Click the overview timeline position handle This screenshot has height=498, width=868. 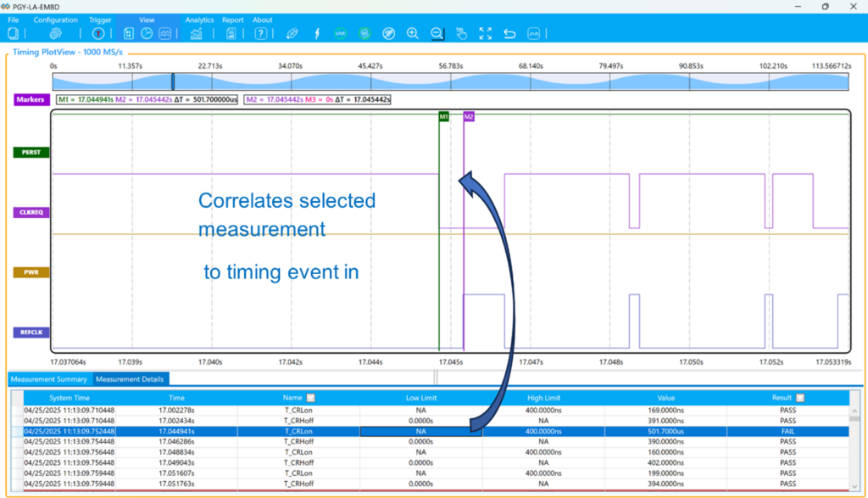(173, 81)
